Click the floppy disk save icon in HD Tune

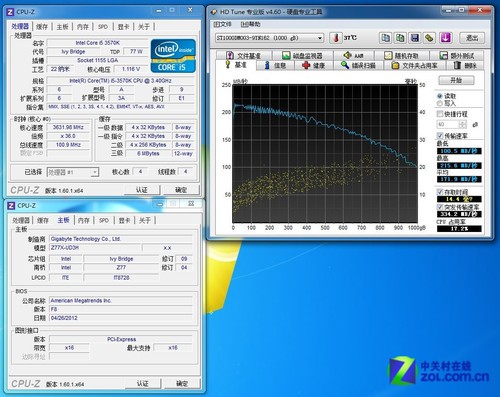click(415, 38)
